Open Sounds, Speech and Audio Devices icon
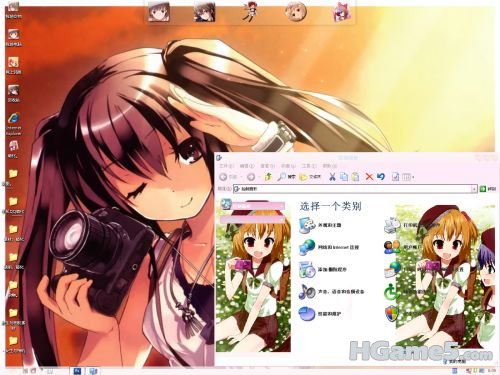 (x=307, y=292)
